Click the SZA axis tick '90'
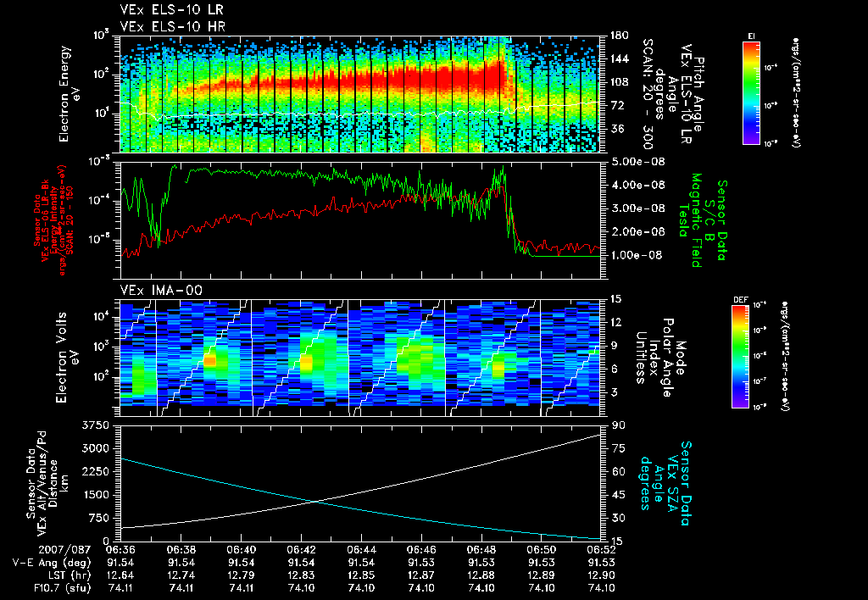 [x=617, y=425]
